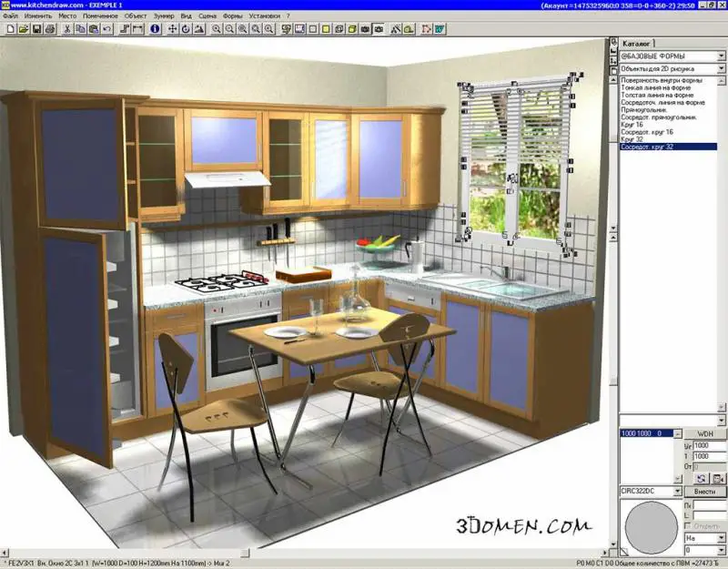Select Прямоугольник in the catalog list
728x569 pixels.
point(645,110)
